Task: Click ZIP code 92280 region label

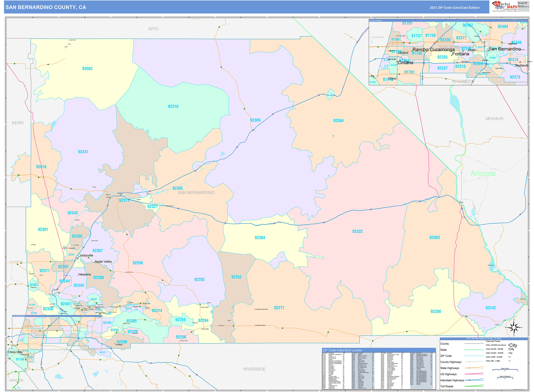Action: tap(436, 311)
